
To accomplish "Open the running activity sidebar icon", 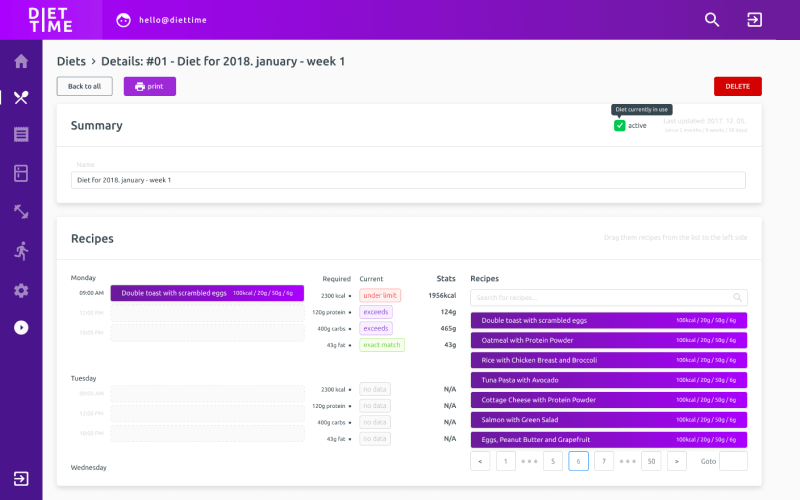I will pos(21,251).
